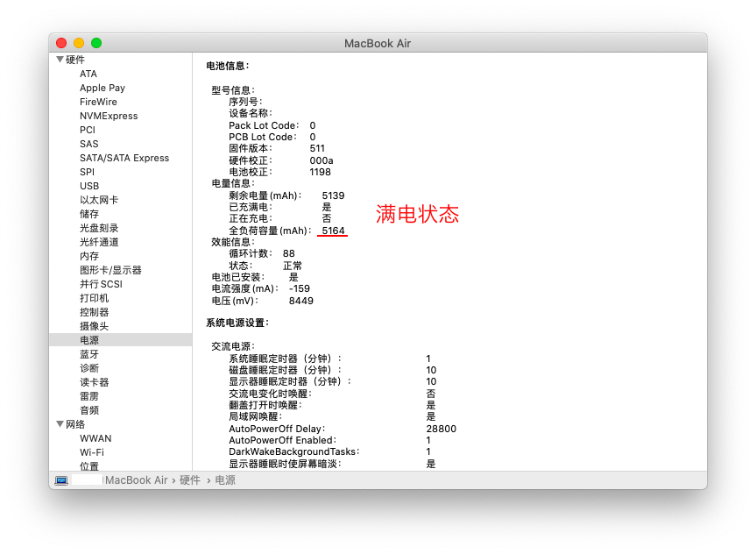Select 诊断 diagnostics in the sidebar
The image size is (756, 554).
pos(89,367)
